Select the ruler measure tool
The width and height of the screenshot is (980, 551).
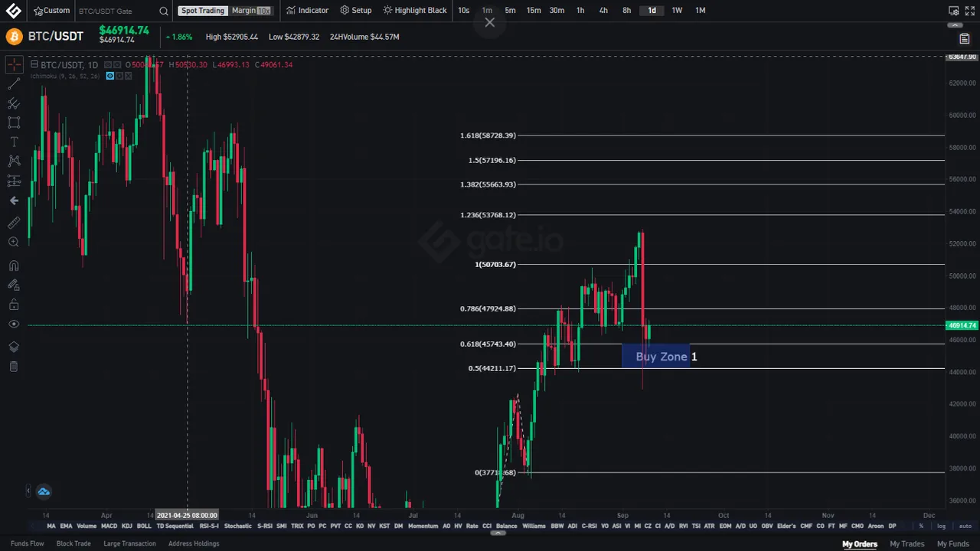(x=14, y=223)
